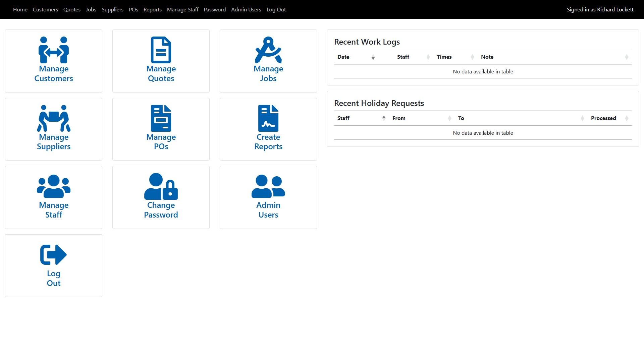This screenshot has height=362, width=644.
Task: Sort holiday requests by Processed column
Action: tap(610, 118)
